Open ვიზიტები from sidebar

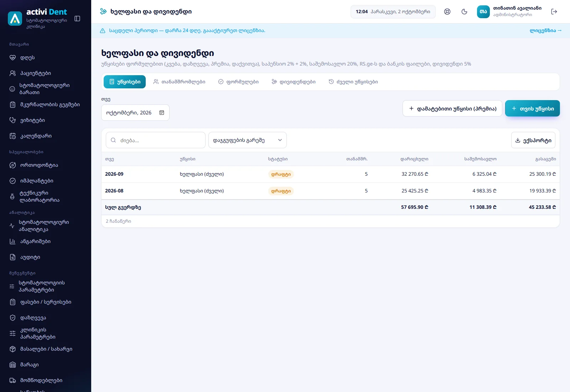46,120
